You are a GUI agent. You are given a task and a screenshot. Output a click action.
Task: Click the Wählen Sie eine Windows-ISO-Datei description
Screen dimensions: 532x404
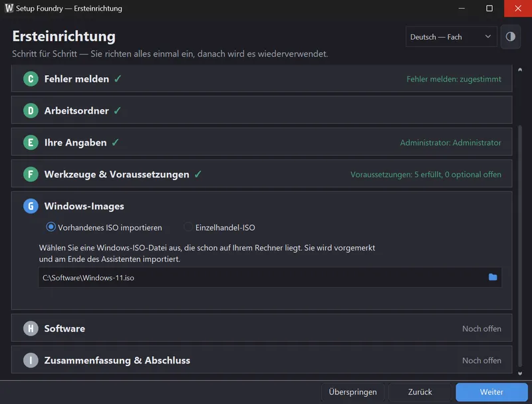coord(207,253)
